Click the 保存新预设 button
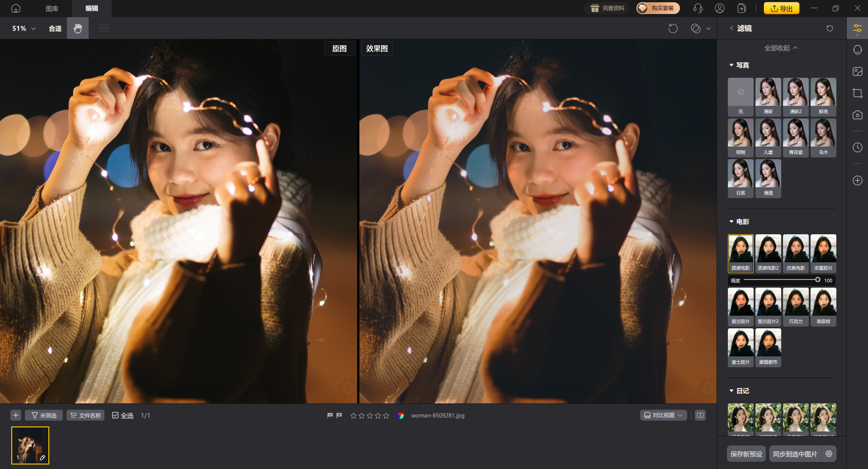Image resolution: width=868 pixels, height=469 pixels. (746, 454)
